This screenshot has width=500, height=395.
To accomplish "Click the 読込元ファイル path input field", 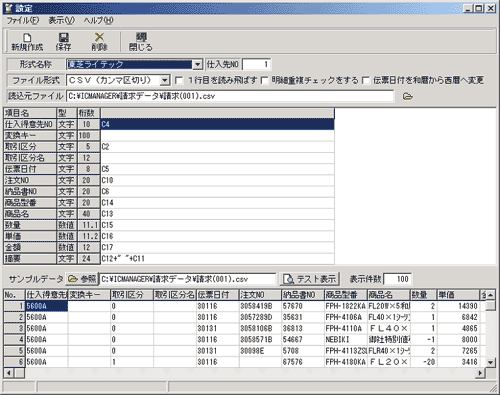I will 230,96.
